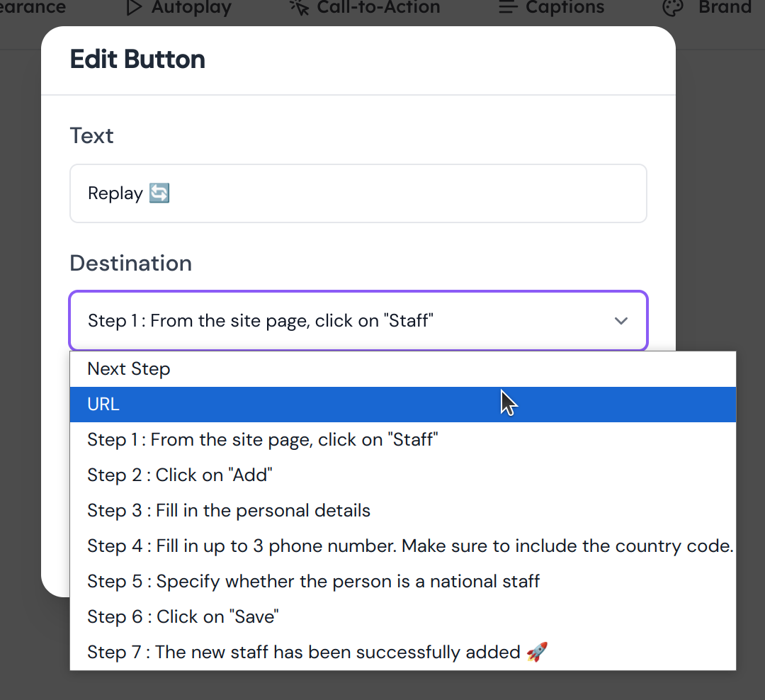Viewport: 765px width, 700px height.
Task: Go to the Call-to-Action tab label
Action: click(378, 8)
